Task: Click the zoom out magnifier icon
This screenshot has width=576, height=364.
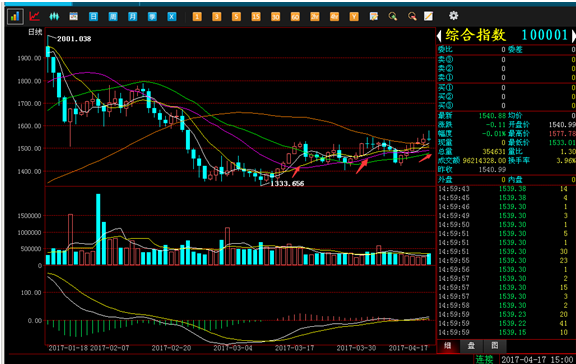Action: 412,16
